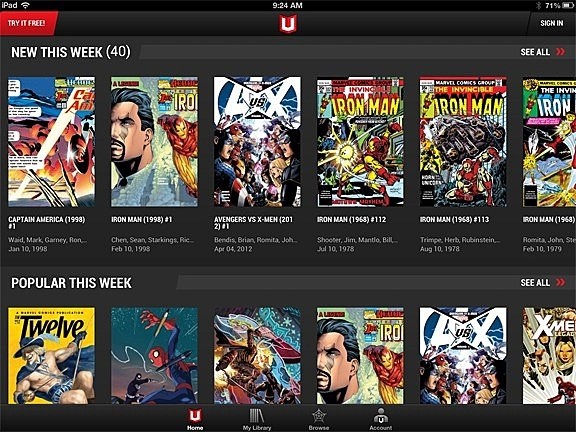Tap See All for Popular This Week

point(535,282)
